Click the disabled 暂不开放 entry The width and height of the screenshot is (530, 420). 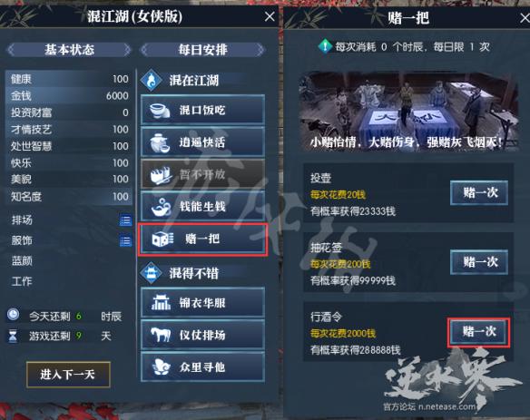(x=202, y=174)
